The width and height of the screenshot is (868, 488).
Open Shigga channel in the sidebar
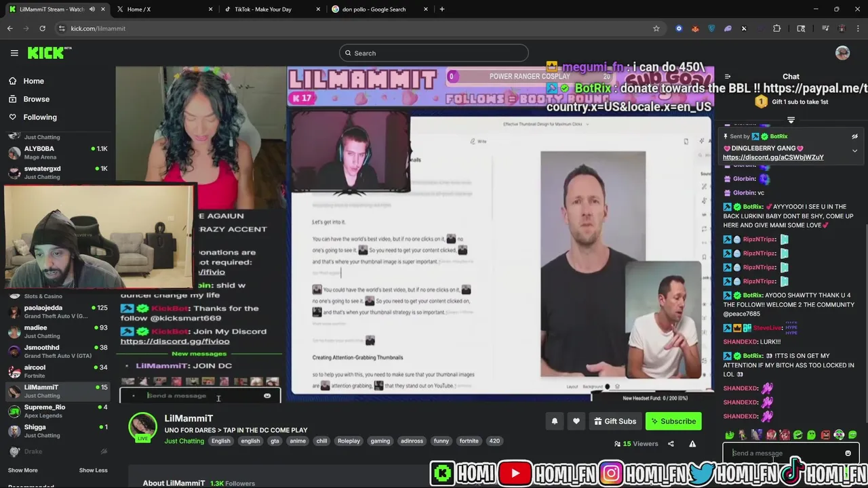click(58, 431)
